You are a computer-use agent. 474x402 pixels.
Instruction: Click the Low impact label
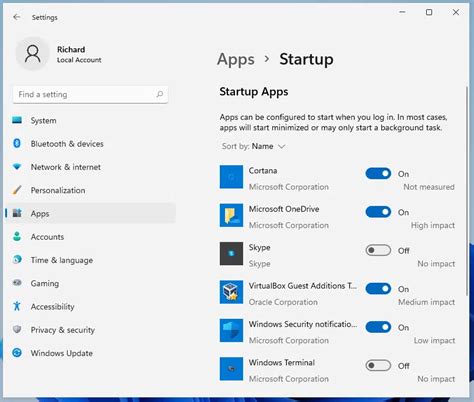[x=434, y=341]
